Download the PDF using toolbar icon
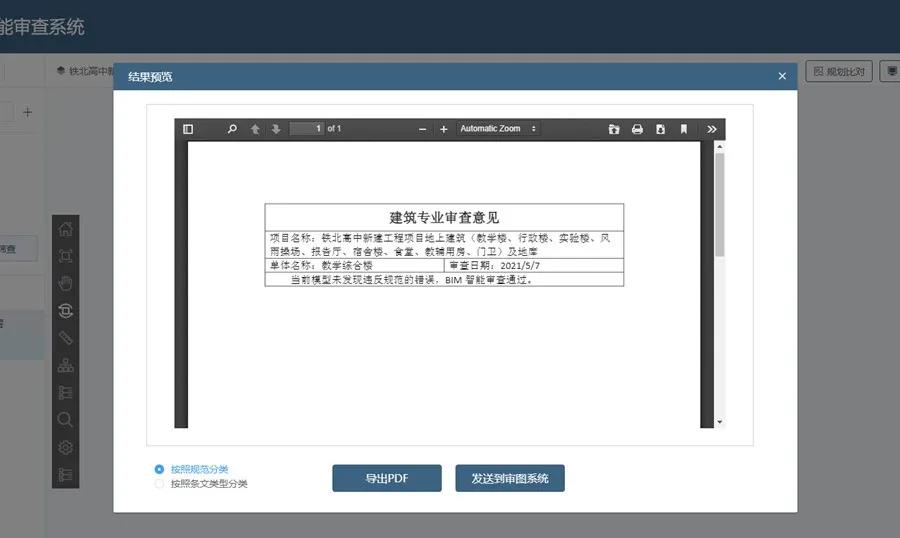 click(x=661, y=129)
